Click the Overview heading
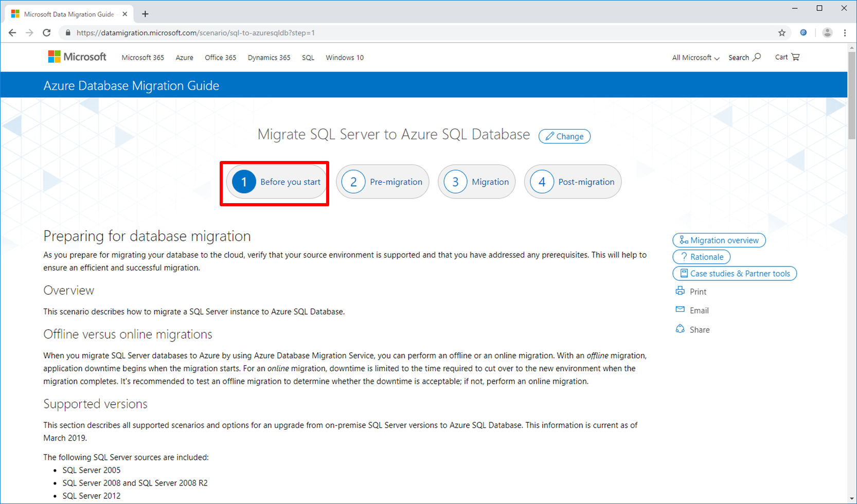 pos(69,290)
